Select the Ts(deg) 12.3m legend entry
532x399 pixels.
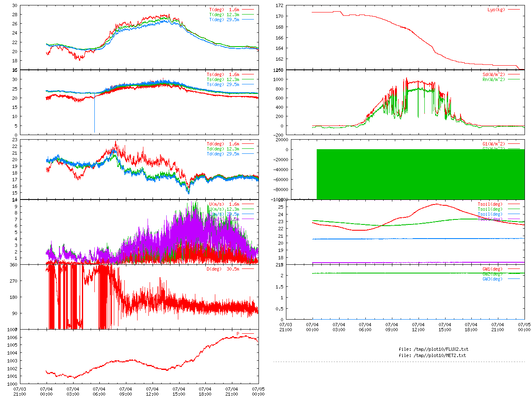point(223,80)
